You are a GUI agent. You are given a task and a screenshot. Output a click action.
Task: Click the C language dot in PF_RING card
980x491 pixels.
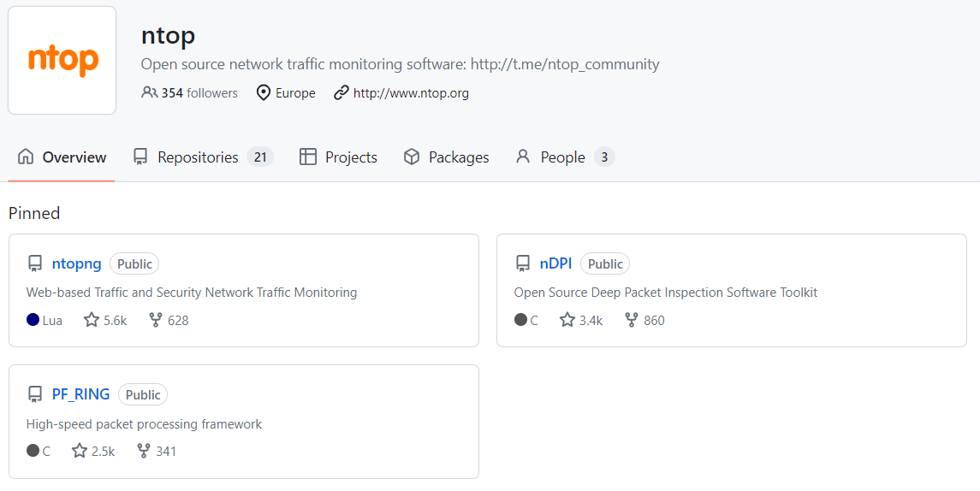tap(33, 451)
